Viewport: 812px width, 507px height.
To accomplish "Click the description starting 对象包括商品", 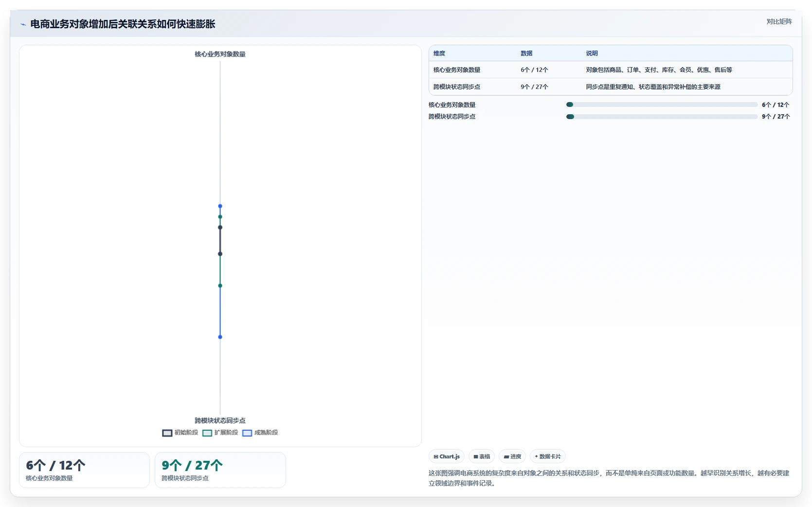I will click(659, 70).
